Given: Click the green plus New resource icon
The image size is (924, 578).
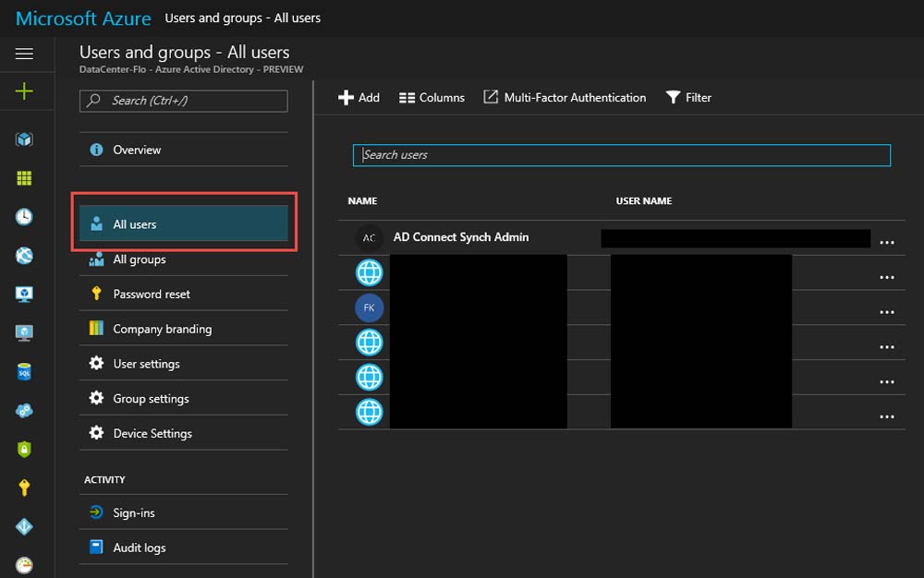Looking at the screenshot, I should pos(25,92).
